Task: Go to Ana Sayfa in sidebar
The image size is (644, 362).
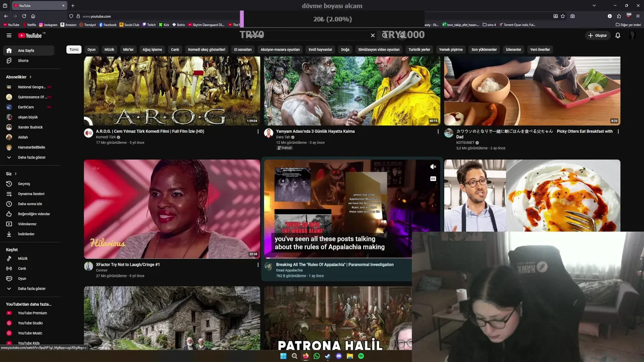Action: pos(29,50)
